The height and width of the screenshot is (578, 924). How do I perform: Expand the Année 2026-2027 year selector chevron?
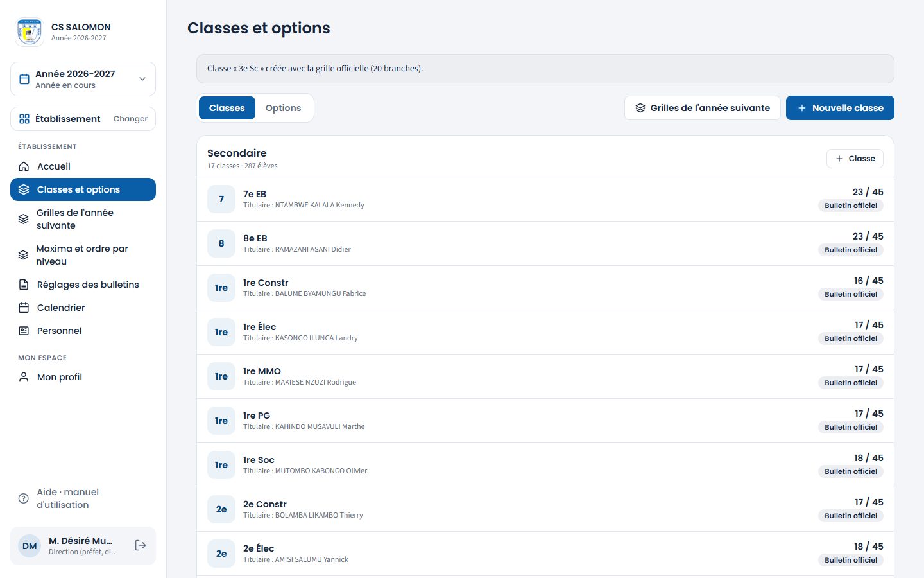tap(142, 79)
